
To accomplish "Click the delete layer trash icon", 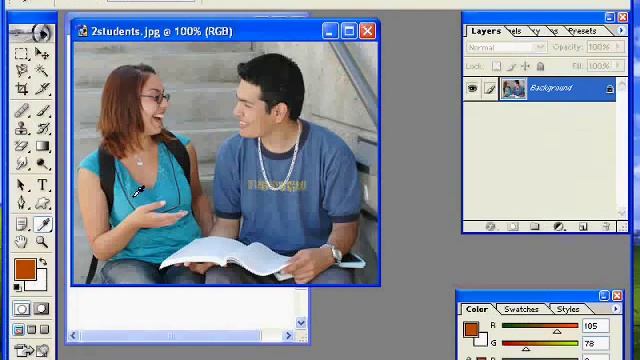I will [x=606, y=227].
